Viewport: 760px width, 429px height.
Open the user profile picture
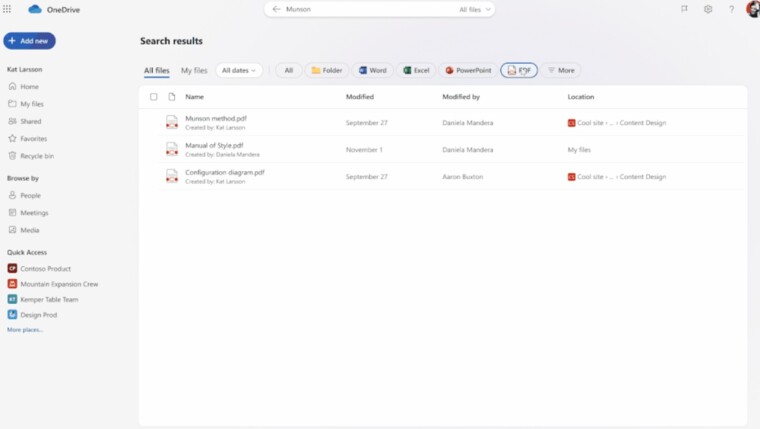point(753,9)
